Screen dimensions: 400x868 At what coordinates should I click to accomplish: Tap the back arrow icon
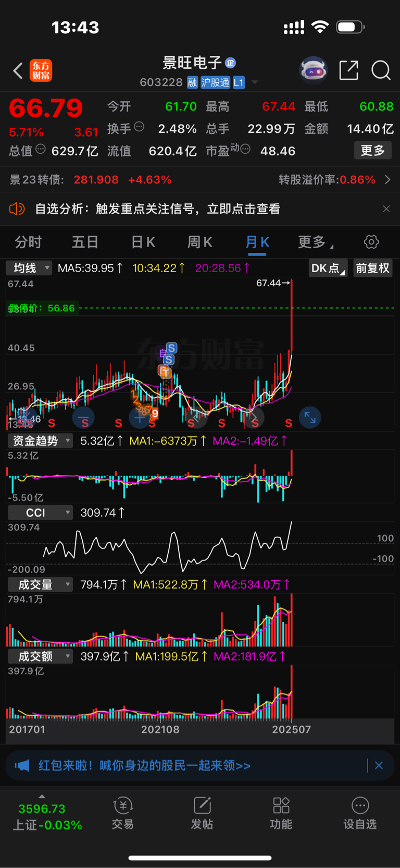[18, 70]
